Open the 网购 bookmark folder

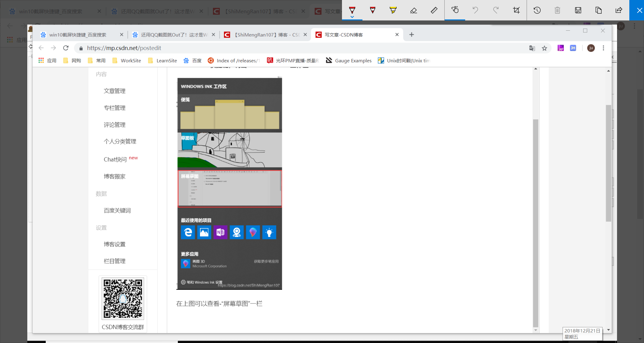(72, 61)
